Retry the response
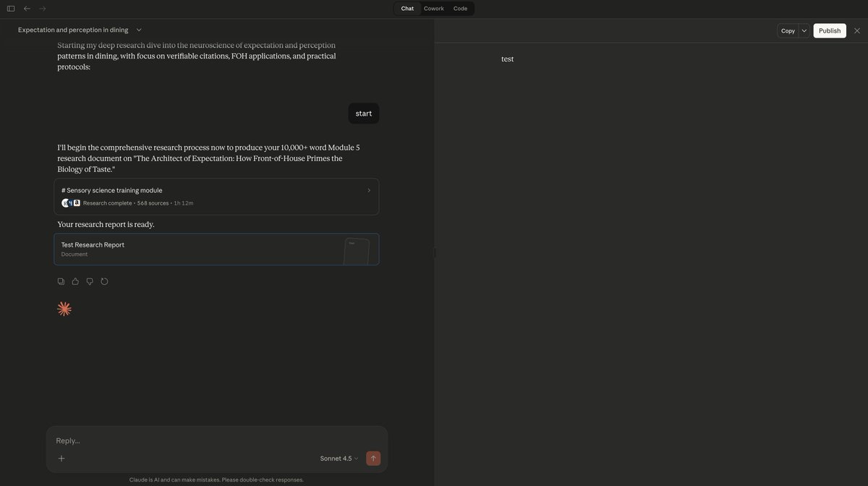868x486 pixels. coord(104,281)
